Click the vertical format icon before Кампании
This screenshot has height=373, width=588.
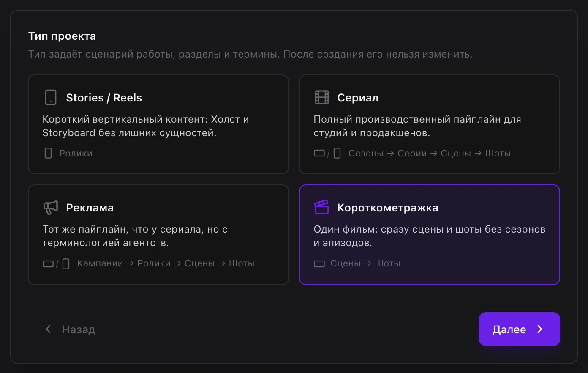click(x=66, y=264)
